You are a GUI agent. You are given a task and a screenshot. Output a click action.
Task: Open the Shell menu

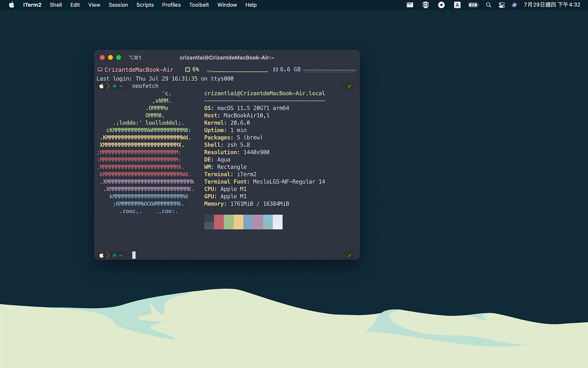(x=56, y=5)
